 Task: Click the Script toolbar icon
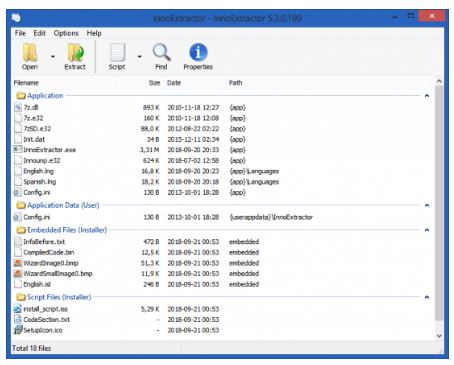[x=117, y=53]
